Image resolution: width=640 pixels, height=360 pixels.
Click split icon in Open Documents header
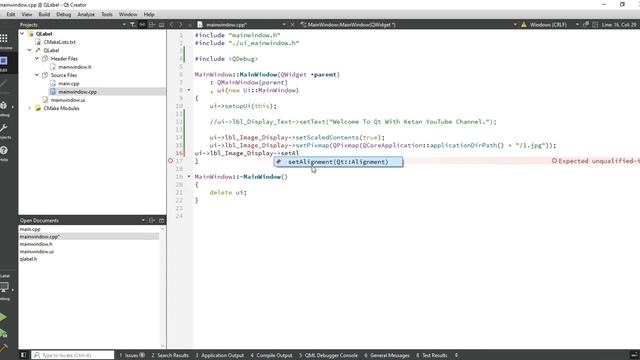click(152, 220)
